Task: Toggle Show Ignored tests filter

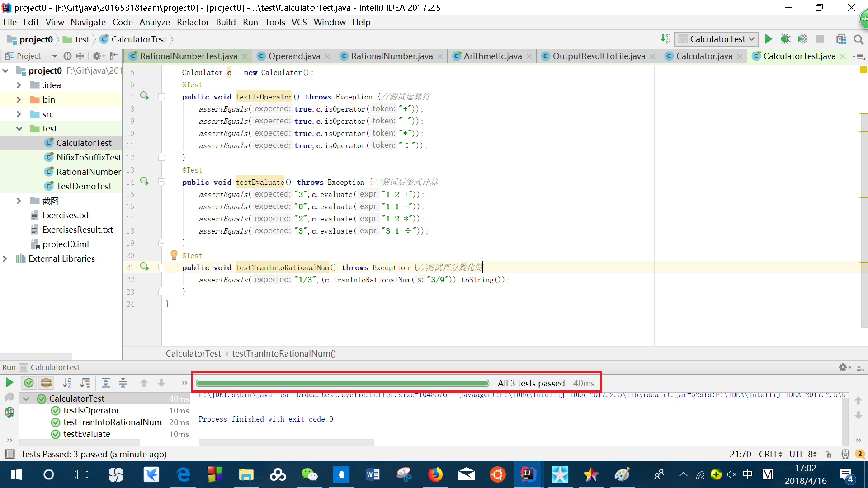Action: [x=46, y=383]
